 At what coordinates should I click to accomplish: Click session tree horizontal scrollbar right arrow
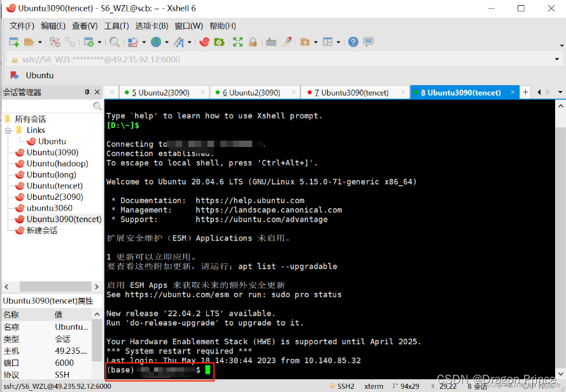97,286
